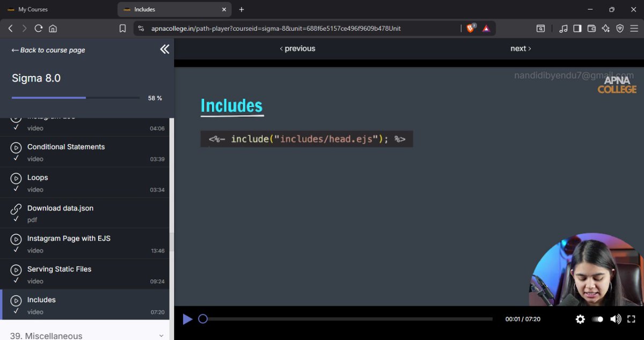Toggle completion checkmark under Instagram Page with EJS
This screenshot has height=340, width=644.
(x=16, y=250)
